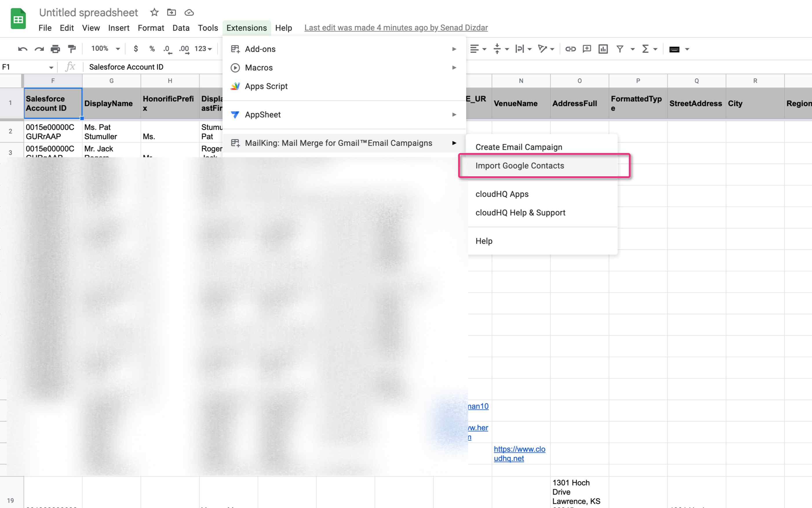
Task: Select the VenueName header cell
Action: [x=521, y=104]
